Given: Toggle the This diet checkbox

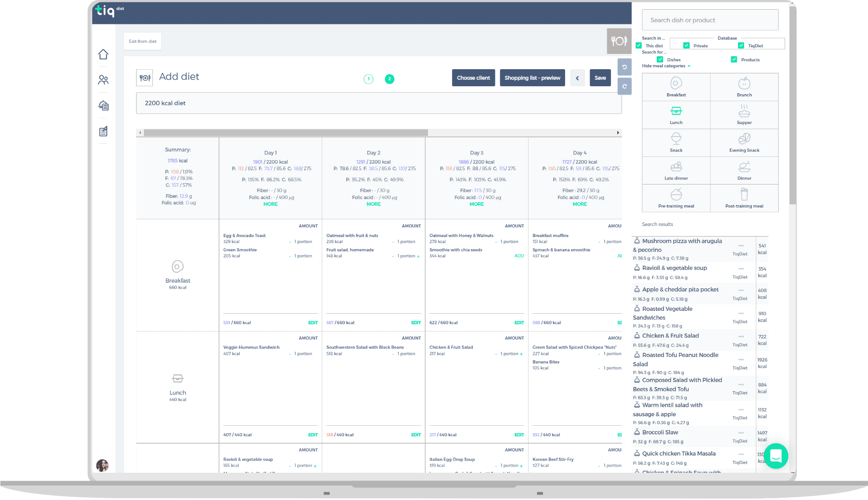Looking at the screenshot, I should click(x=639, y=46).
